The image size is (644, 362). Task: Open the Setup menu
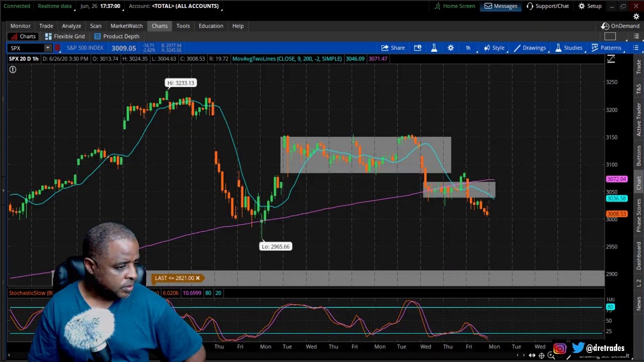[590, 6]
